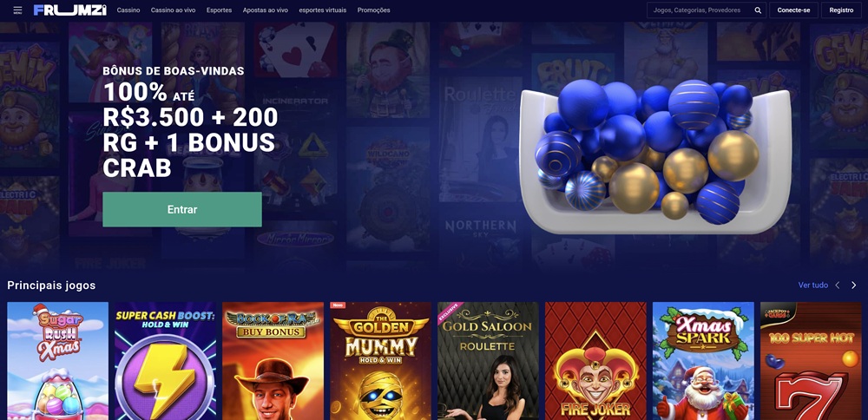Open the hamburger menu icon
Viewport: 868px width, 420px height.
17,10
